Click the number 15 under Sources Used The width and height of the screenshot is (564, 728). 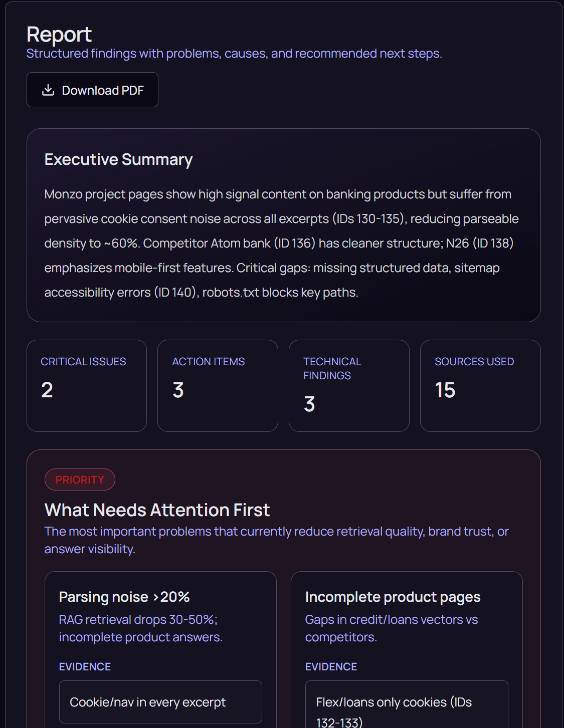pos(445,390)
